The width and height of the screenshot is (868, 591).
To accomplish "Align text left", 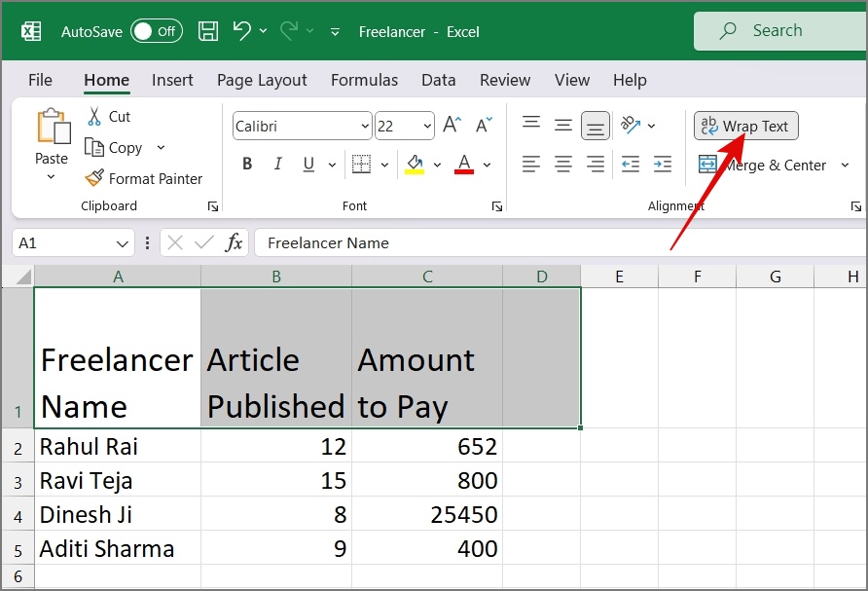I will [x=531, y=164].
